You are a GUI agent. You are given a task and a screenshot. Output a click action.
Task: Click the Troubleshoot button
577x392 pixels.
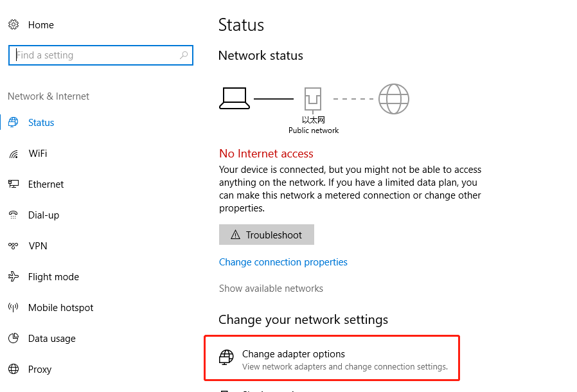coord(267,235)
